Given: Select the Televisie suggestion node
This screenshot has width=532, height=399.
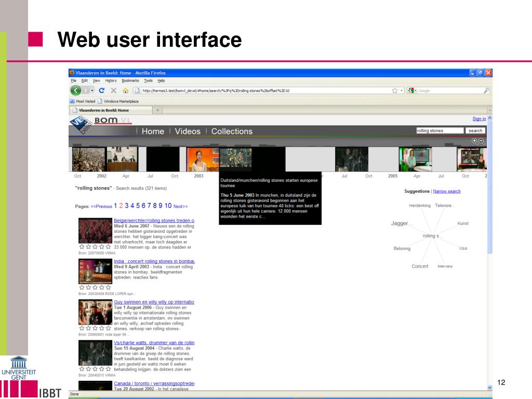Looking at the screenshot, I should [445, 206].
